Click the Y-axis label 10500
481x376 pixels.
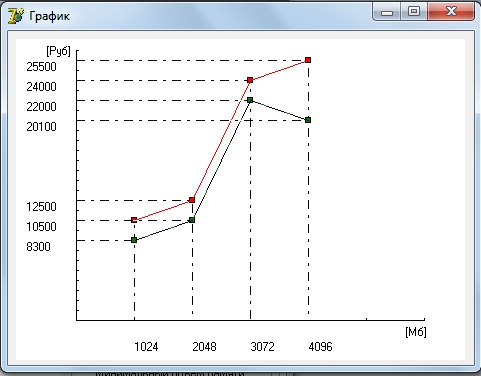(x=41, y=227)
